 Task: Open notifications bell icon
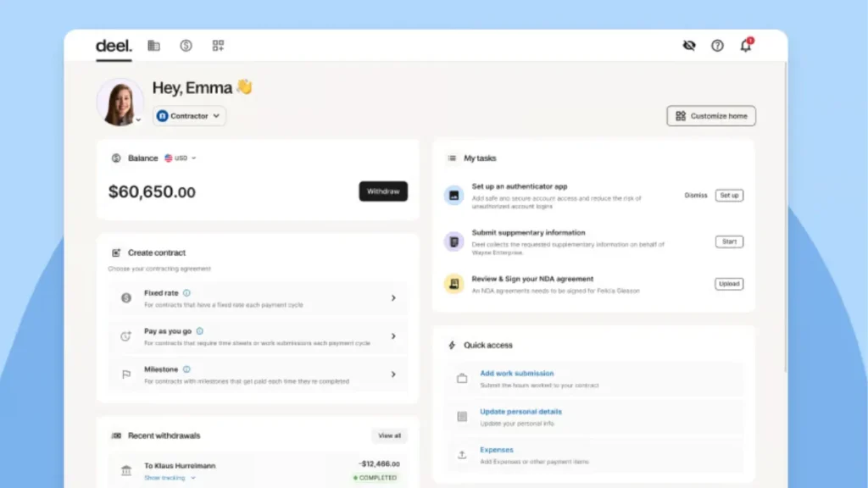pos(746,46)
